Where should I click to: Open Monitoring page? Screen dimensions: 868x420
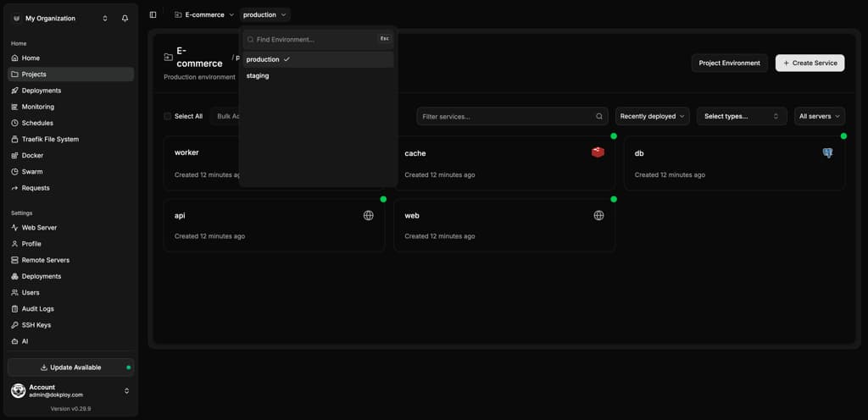pyautogui.click(x=71, y=107)
